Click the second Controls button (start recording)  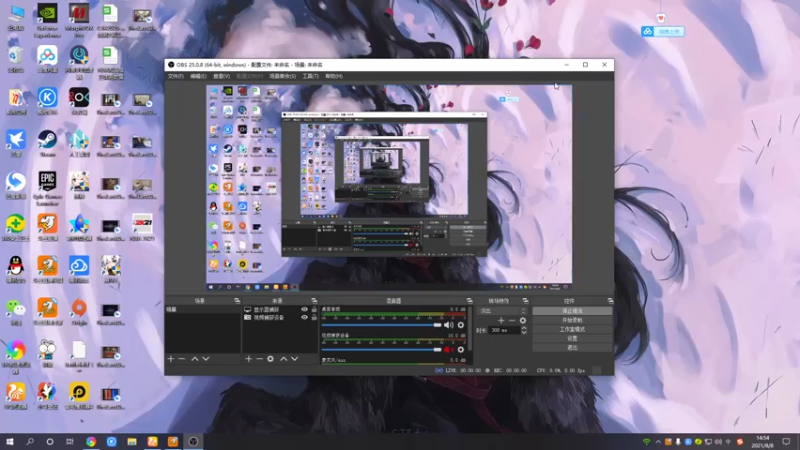coord(572,320)
